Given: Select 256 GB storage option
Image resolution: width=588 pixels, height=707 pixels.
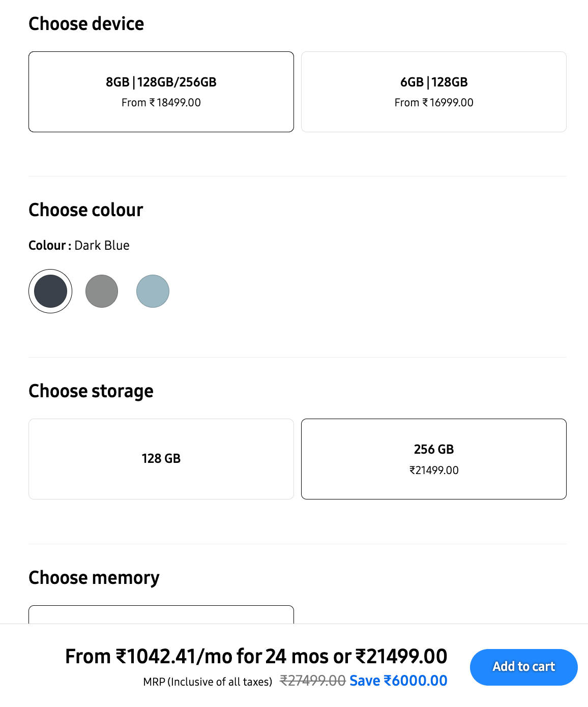Looking at the screenshot, I should [x=433, y=459].
